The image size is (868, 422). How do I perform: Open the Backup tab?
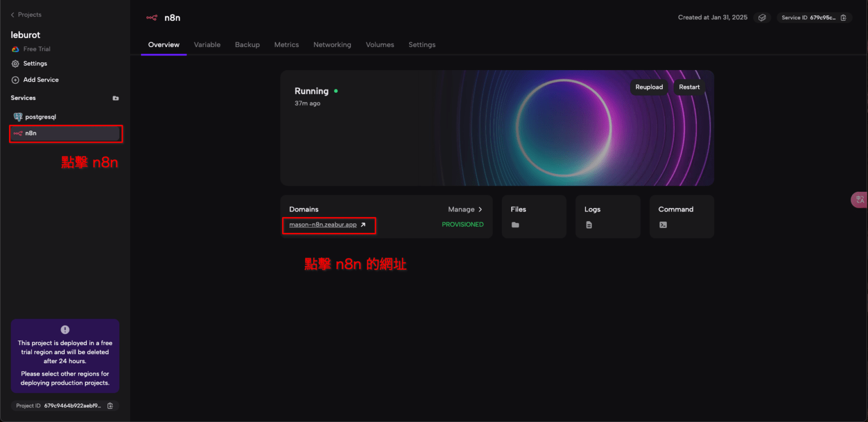coord(248,45)
